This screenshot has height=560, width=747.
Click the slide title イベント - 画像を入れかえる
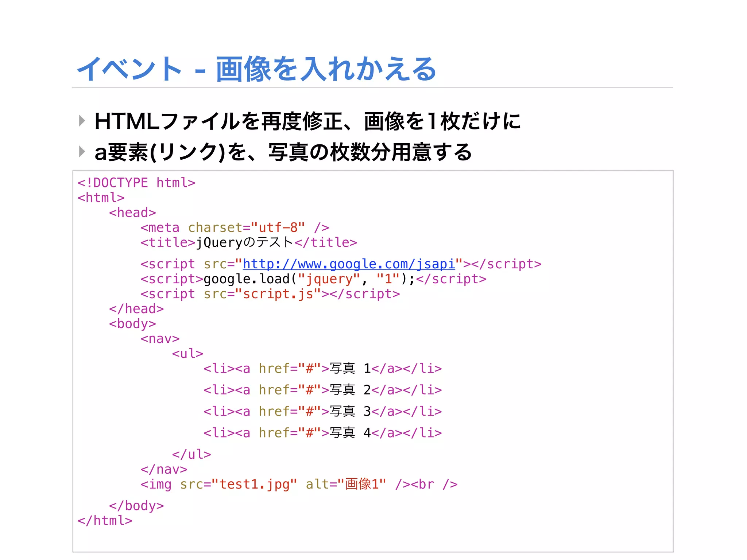(x=257, y=69)
